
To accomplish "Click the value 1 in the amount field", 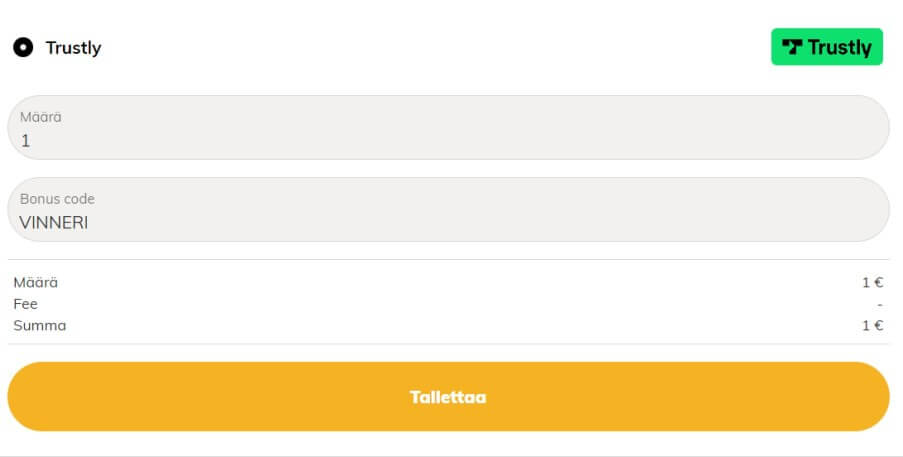I will 25,141.
